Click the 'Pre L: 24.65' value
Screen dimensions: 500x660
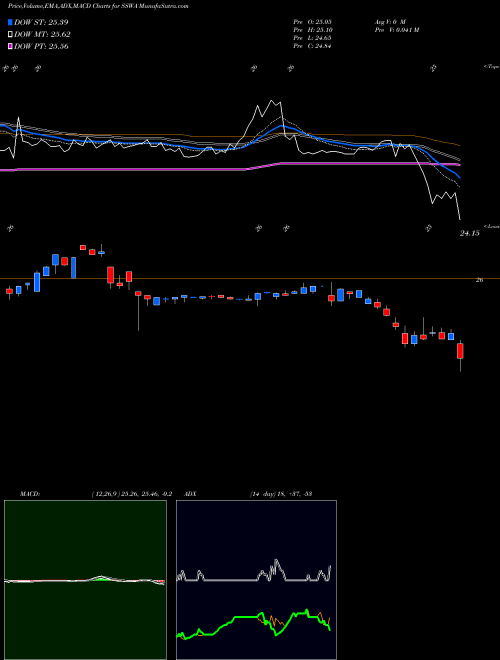[312, 38]
